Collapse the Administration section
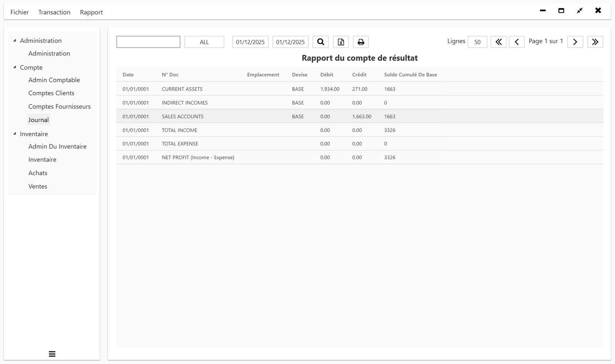The image size is (615, 364). point(15,40)
